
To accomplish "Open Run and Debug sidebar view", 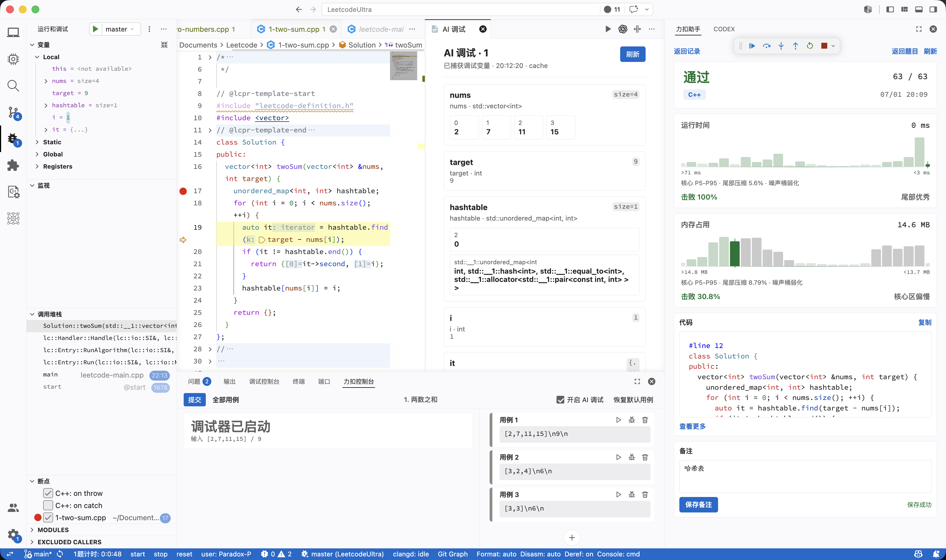I will [x=13, y=139].
